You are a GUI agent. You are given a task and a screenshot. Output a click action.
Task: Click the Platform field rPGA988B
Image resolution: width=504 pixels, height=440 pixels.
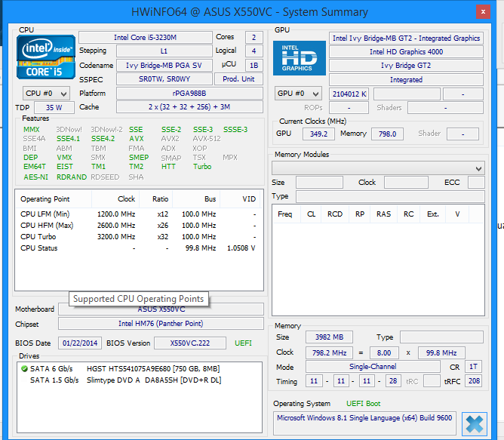click(x=189, y=94)
